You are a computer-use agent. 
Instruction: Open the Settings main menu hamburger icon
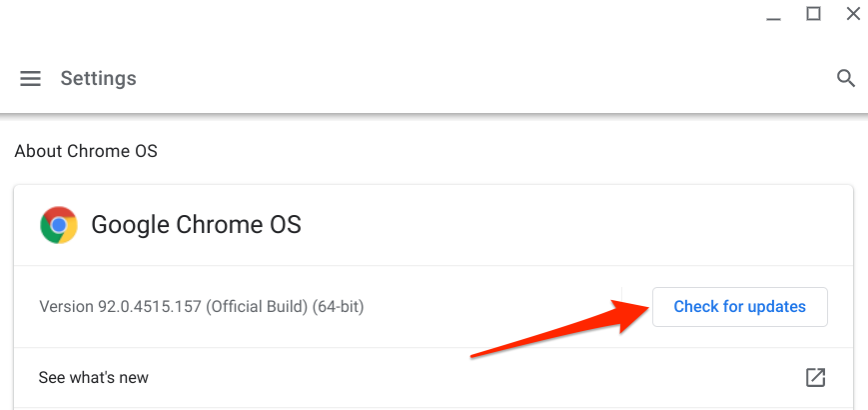(x=31, y=78)
